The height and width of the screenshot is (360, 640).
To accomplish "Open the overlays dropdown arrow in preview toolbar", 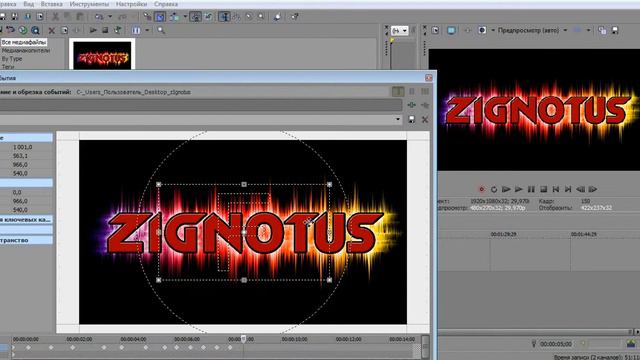I will click(588, 30).
